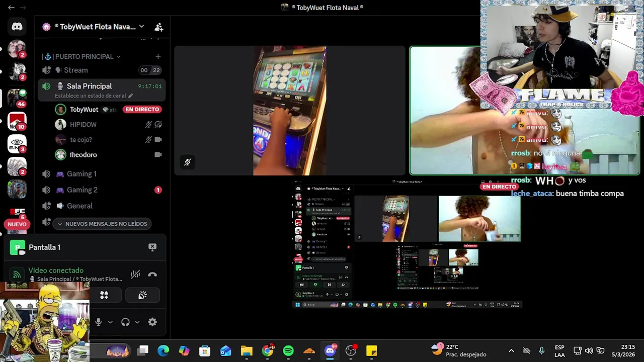Open headphone output options arrow
This screenshot has height=362, width=644.
(x=137, y=322)
